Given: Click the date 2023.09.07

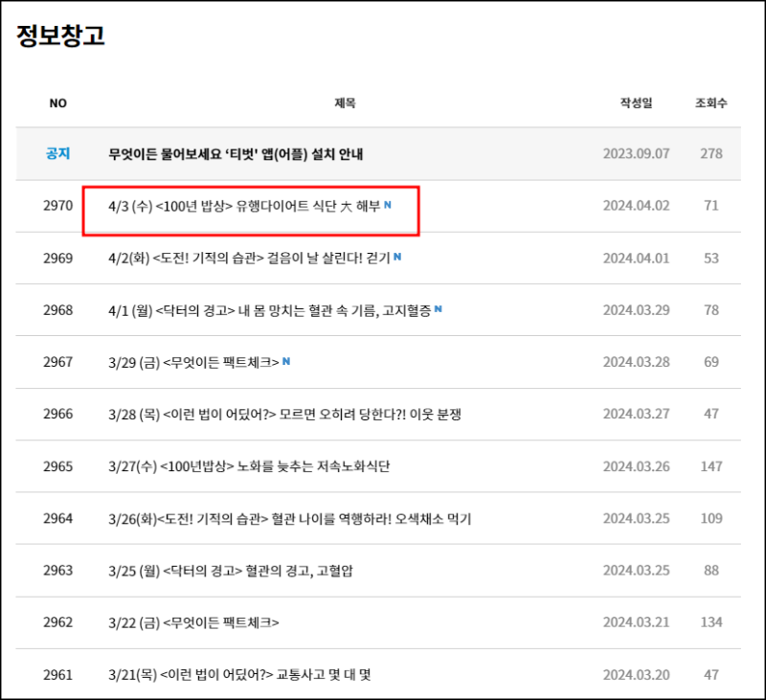Looking at the screenshot, I should click(636, 153).
